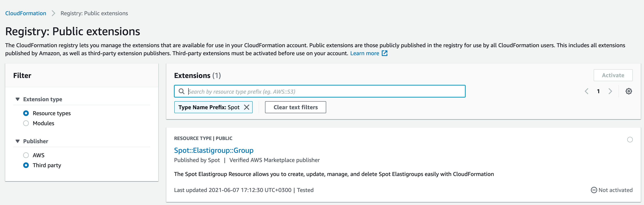Click the search magnifier icon
This screenshot has height=205, width=644.
[181, 91]
